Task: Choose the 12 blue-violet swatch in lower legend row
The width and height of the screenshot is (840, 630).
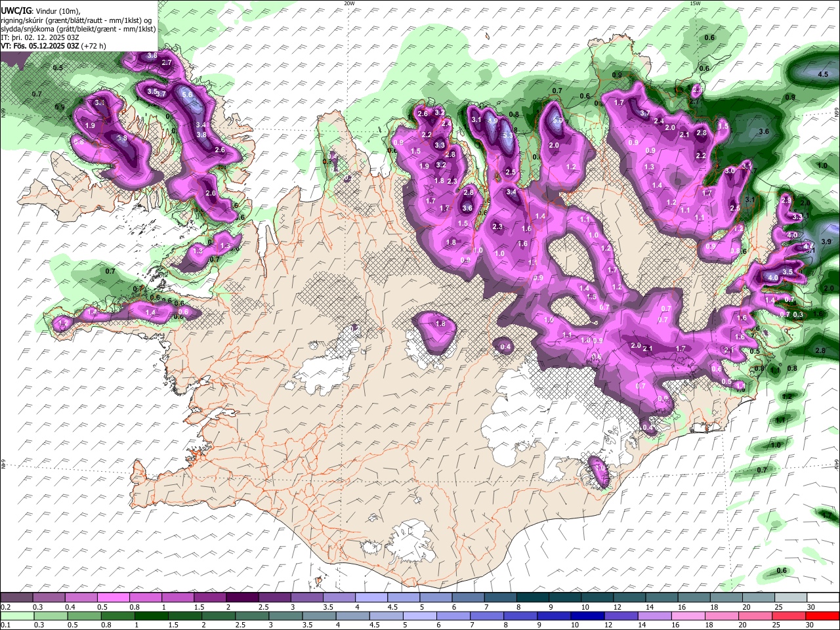Action: click(621, 616)
